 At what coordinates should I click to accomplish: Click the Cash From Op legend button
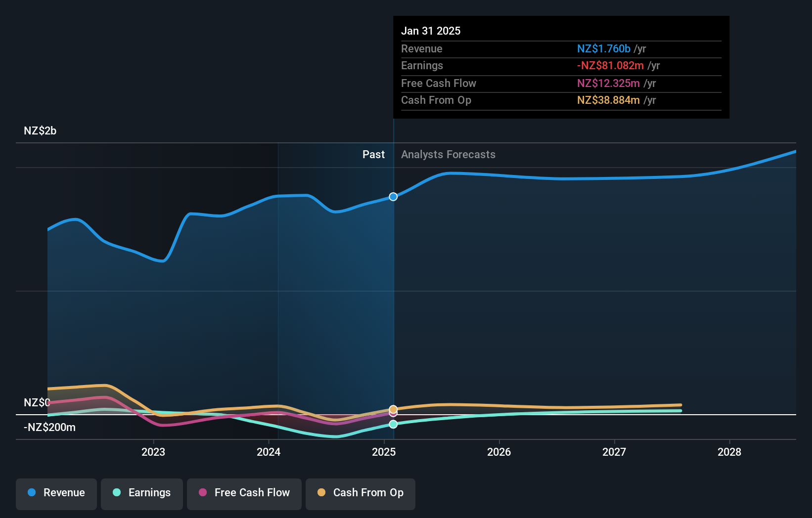pos(360,493)
